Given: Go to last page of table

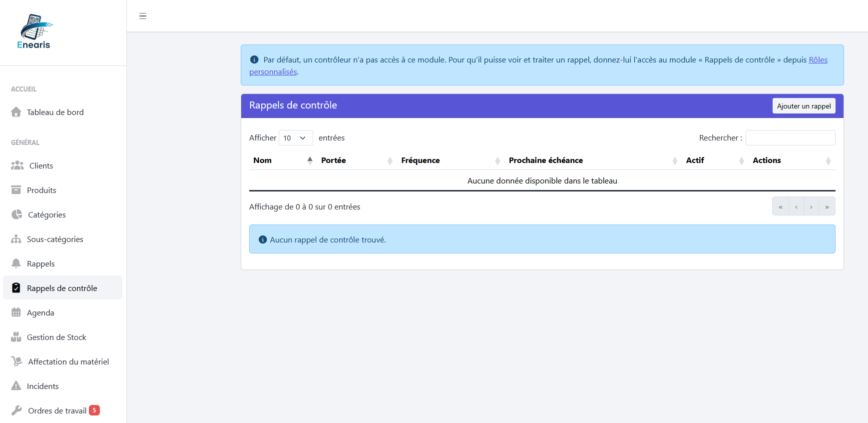Looking at the screenshot, I should (827, 206).
